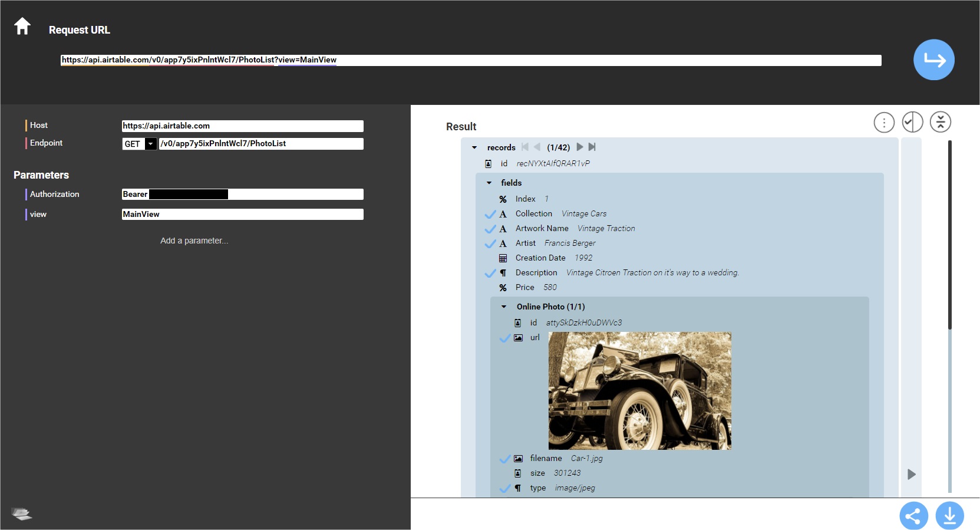This screenshot has width=980, height=530.
Task: Click the Car-1.jpg filename value
Action: coord(587,458)
